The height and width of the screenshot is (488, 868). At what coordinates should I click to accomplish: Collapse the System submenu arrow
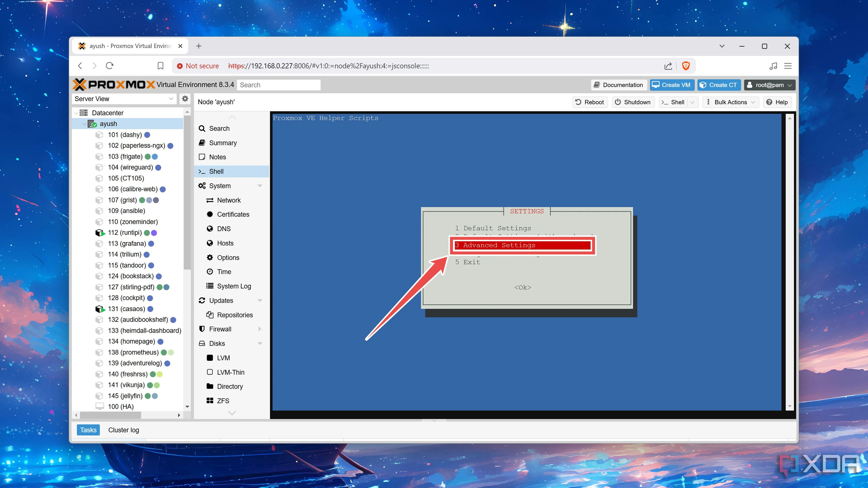(x=260, y=186)
